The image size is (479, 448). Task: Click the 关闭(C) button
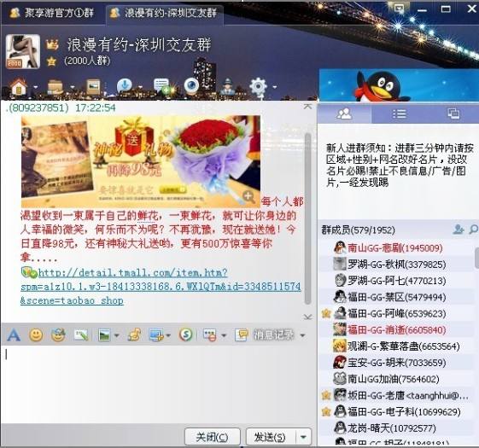click(213, 437)
